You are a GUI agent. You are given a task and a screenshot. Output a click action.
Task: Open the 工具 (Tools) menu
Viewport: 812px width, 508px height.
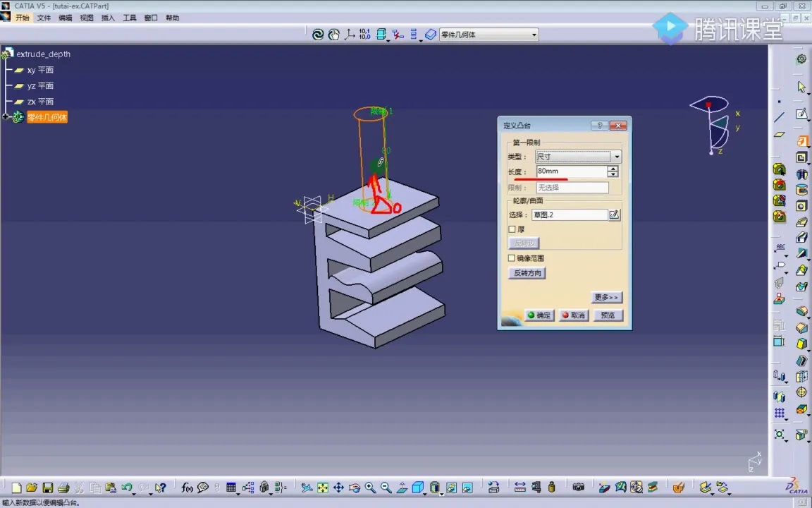[x=130, y=18]
